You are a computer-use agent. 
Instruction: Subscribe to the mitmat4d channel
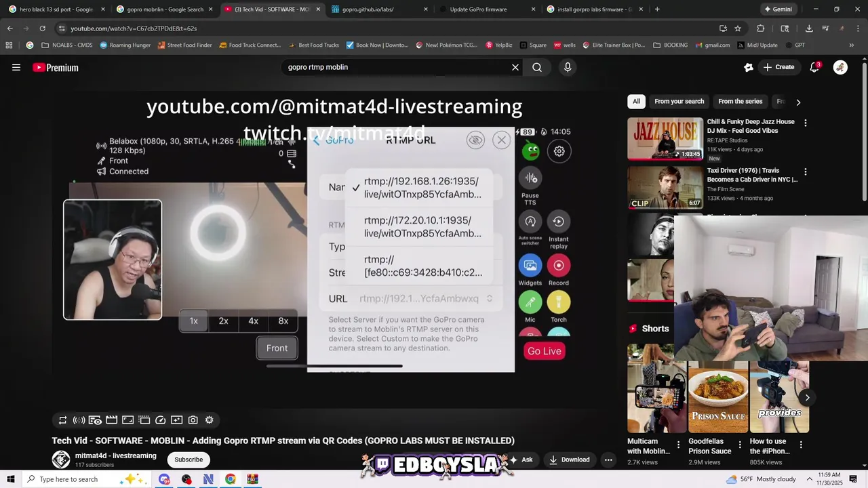[189, 460]
